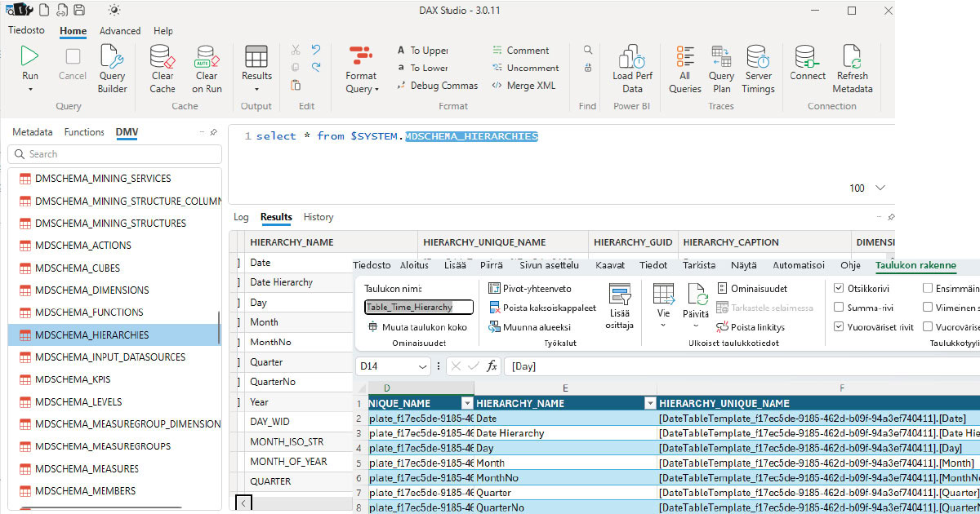Open the Log tab in the output pane
Screen dimensions: 980x514
[241, 217]
